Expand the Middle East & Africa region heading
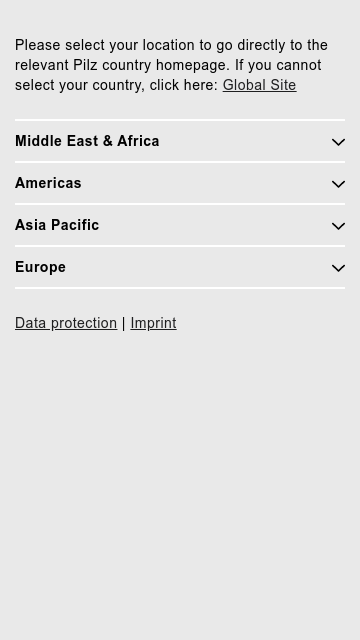This screenshot has width=360, height=640. [180, 141]
